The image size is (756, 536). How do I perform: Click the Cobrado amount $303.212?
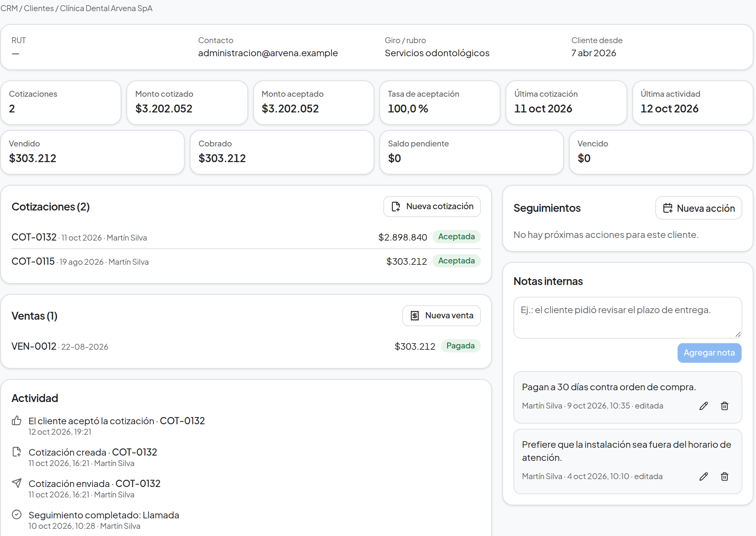coord(222,159)
